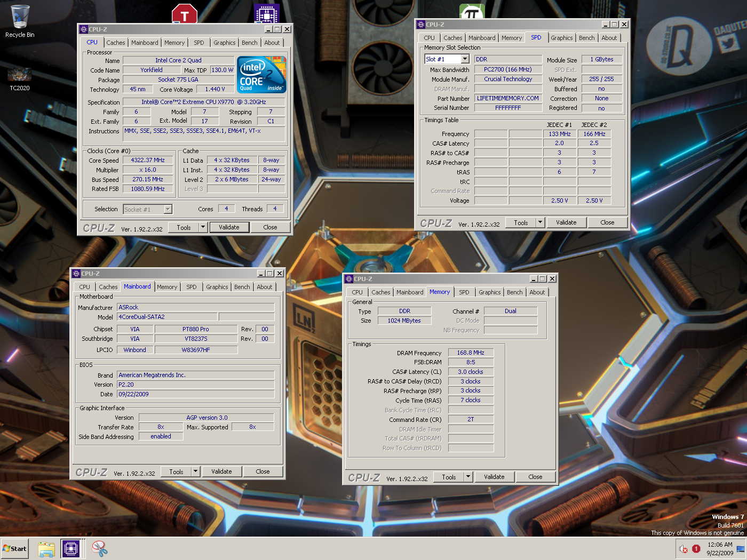Open the Tools dropdown arrow in CPU window
Viewport: 747px width, 560px height.
(x=203, y=227)
